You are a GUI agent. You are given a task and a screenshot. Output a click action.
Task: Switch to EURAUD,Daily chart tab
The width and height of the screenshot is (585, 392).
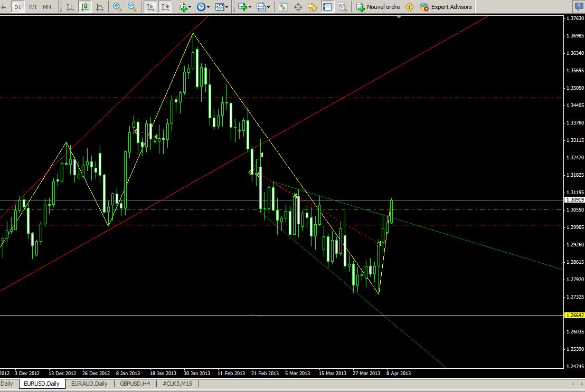coord(89,384)
